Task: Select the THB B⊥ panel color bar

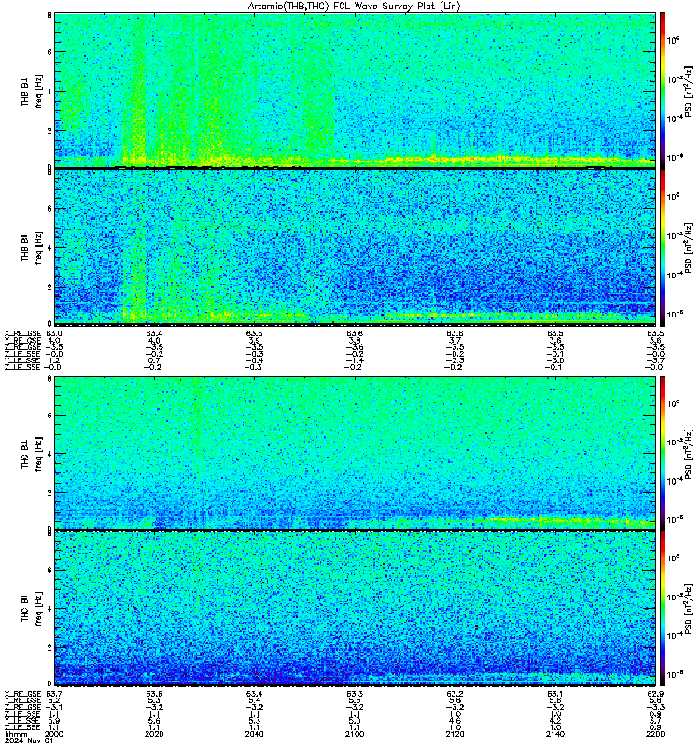Action: 663,90
